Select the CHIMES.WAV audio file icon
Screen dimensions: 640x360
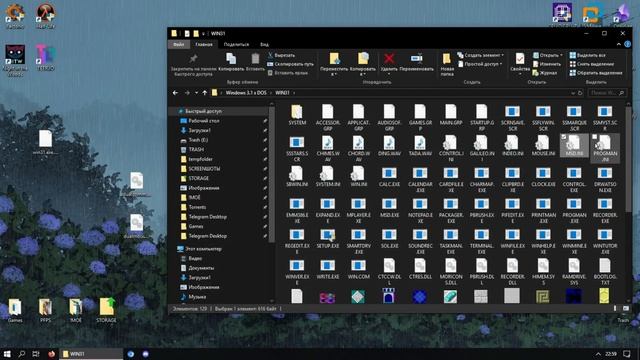[327, 142]
